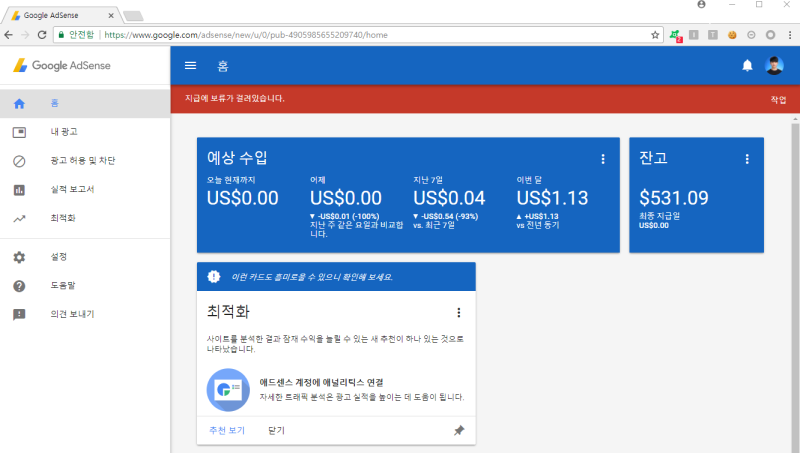Click the payment hold message 지급에 보류가 걸려있습니다

pos(235,98)
